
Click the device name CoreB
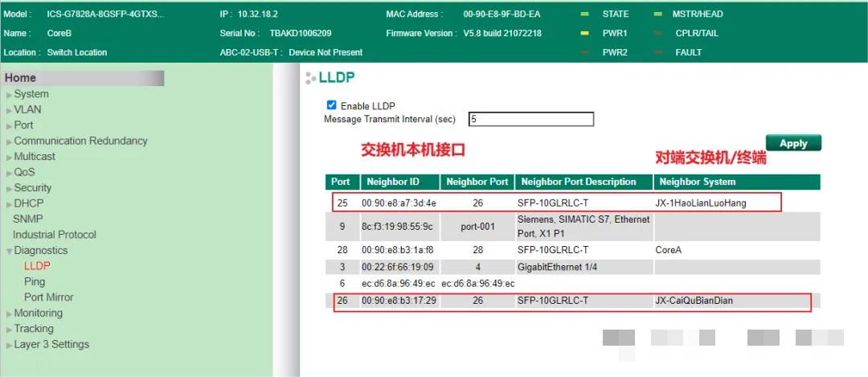tap(59, 33)
